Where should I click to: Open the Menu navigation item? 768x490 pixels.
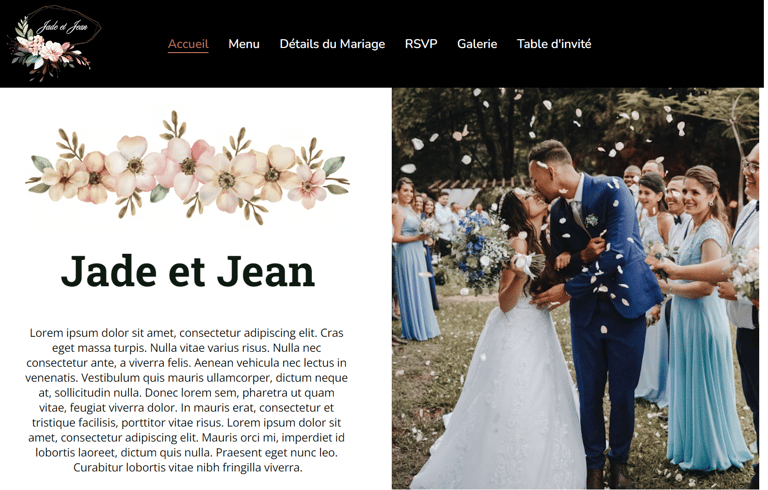pos(245,44)
